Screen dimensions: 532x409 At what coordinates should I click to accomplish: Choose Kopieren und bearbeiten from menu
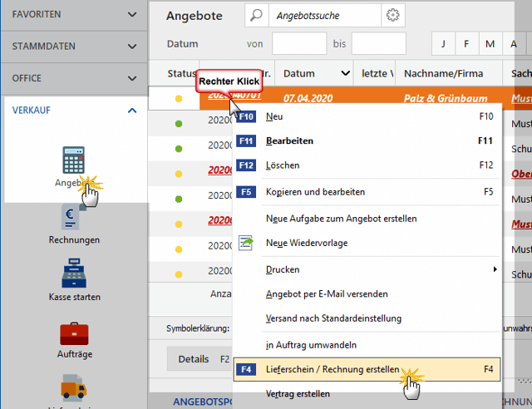pyautogui.click(x=315, y=191)
